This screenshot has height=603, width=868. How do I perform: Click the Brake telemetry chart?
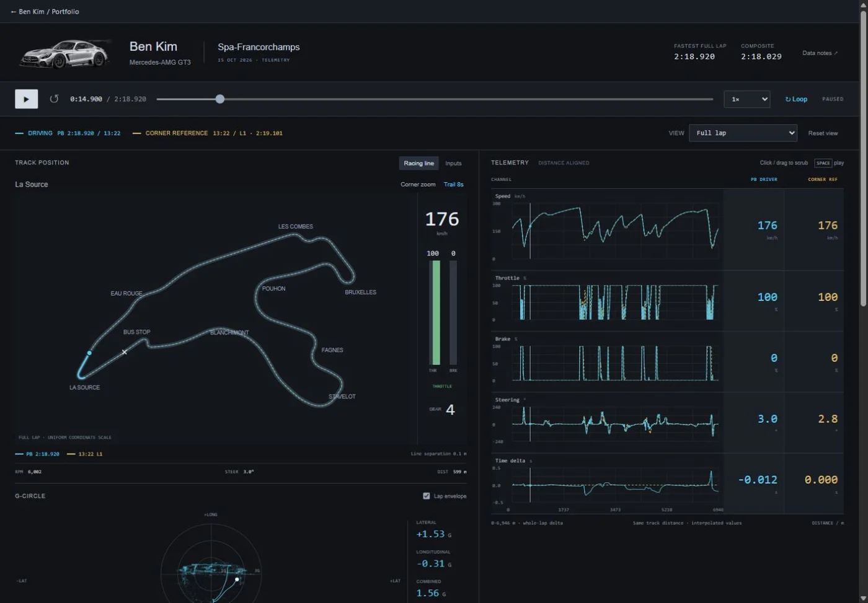click(615, 363)
